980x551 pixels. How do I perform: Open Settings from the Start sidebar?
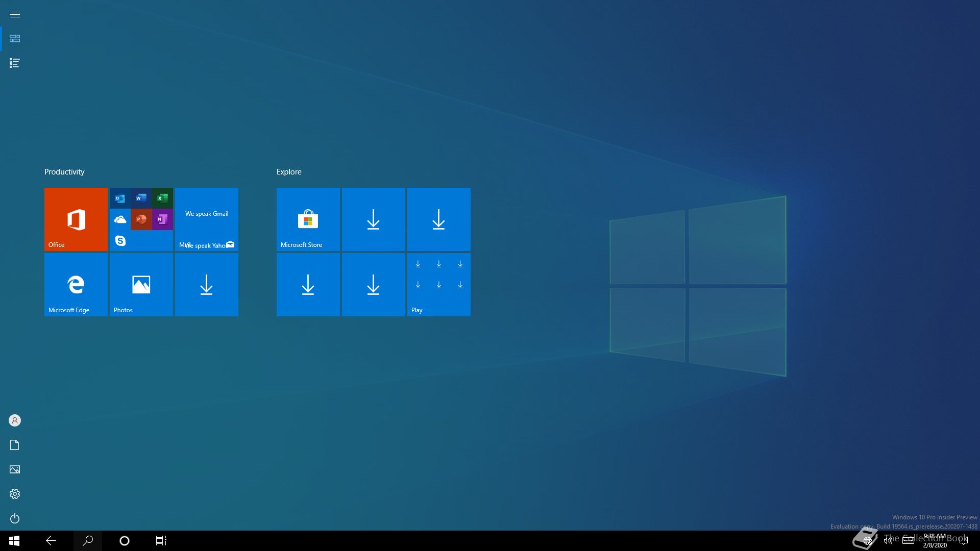(x=15, y=494)
